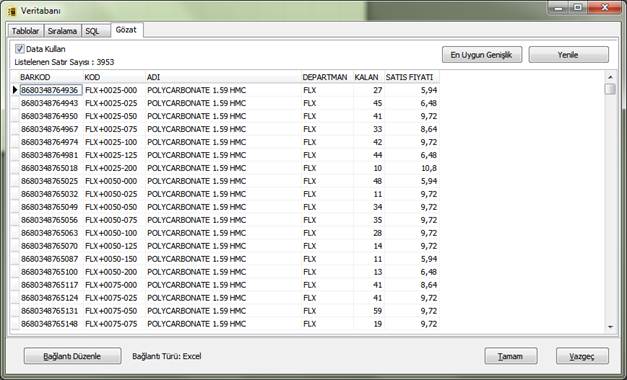Close the Veritabanı window
627x380 pixels.
pyautogui.click(x=605, y=8)
